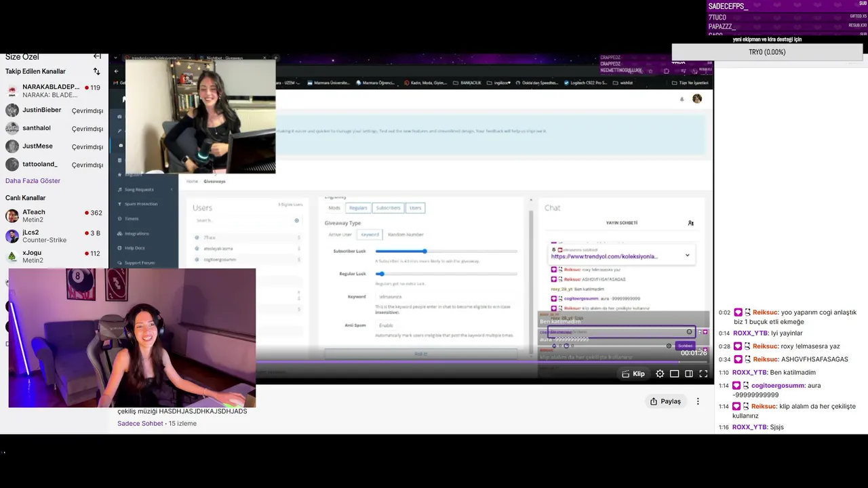
Task: Collapse the Size Özel sidebar
Action: point(97,56)
